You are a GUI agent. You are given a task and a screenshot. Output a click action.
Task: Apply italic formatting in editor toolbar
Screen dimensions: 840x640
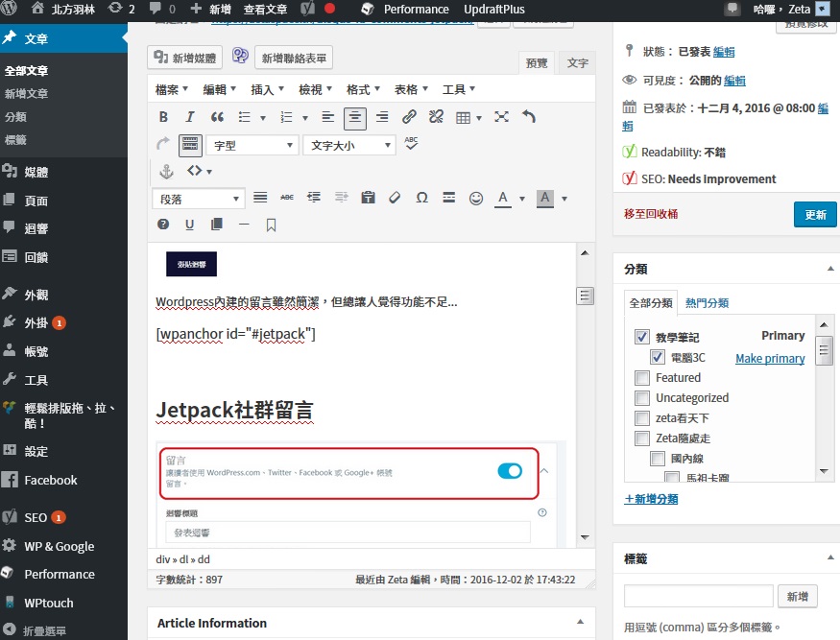(190, 117)
